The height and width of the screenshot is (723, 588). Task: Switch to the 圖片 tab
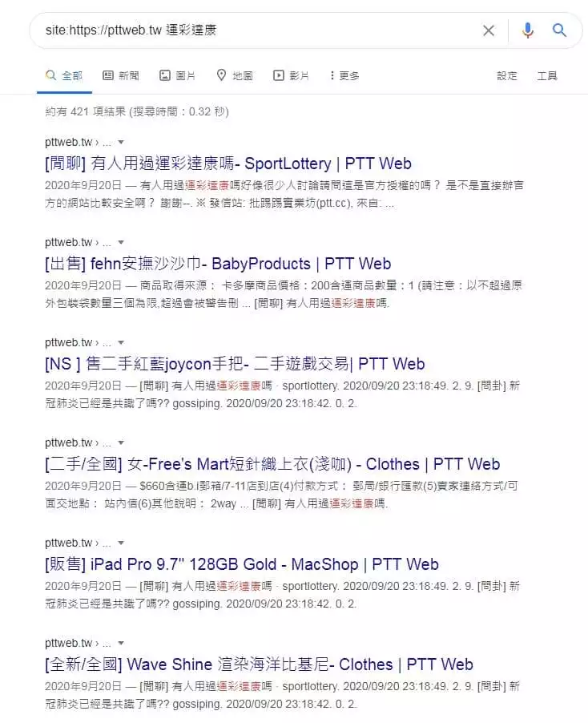pos(177,75)
